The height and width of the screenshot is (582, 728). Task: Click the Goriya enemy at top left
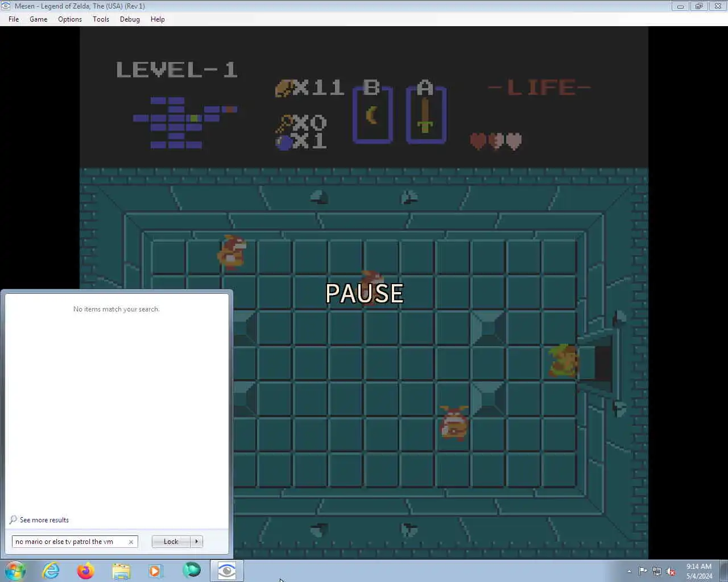click(232, 252)
